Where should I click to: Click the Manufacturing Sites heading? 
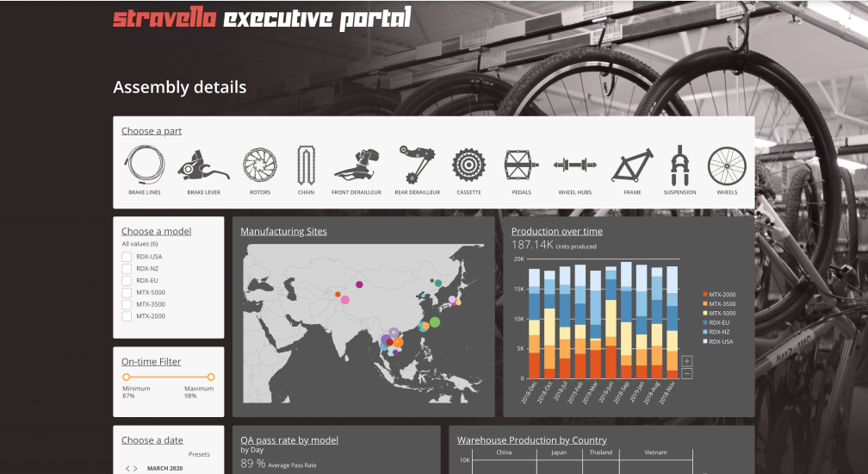283,232
